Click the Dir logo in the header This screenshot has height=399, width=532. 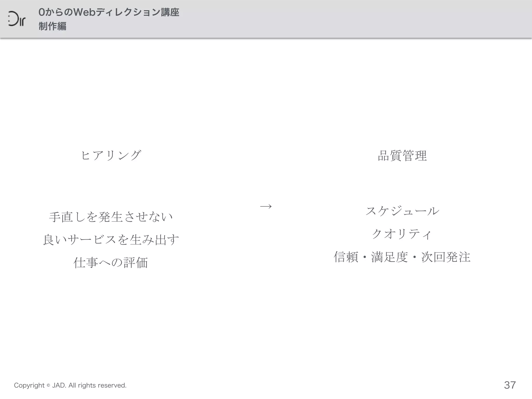click(17, 19)
